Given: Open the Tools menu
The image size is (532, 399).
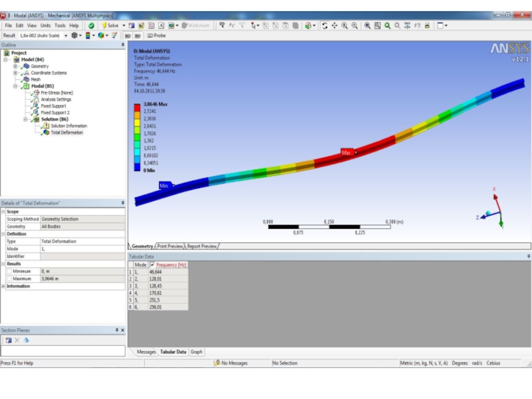Looking at the screenshot, I should 60,25.
